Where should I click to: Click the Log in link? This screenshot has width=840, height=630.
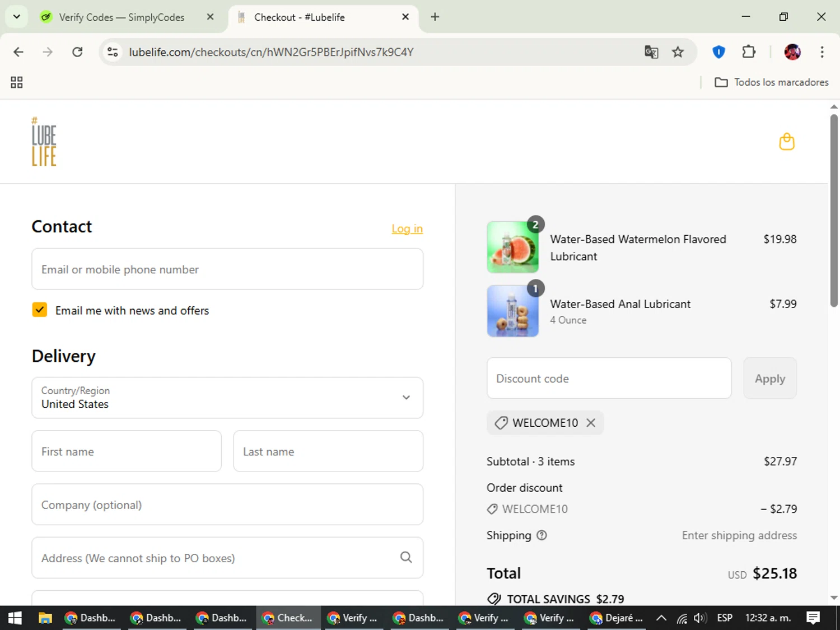(407, 228)
